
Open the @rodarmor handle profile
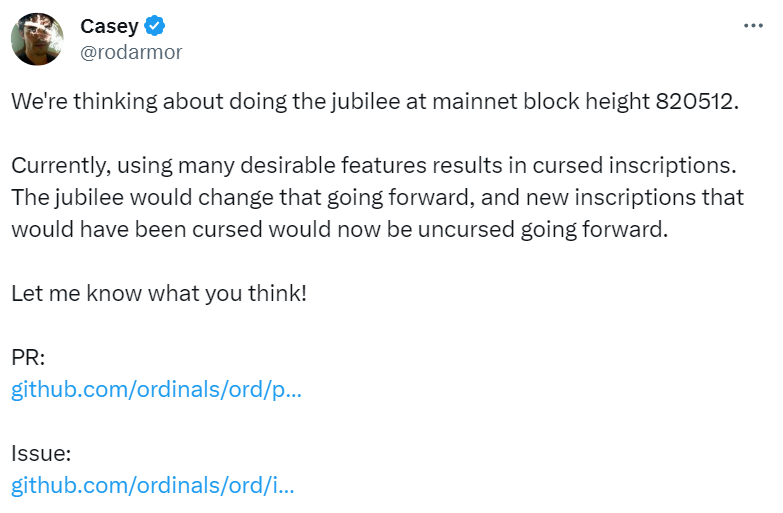tap(131, 52)
